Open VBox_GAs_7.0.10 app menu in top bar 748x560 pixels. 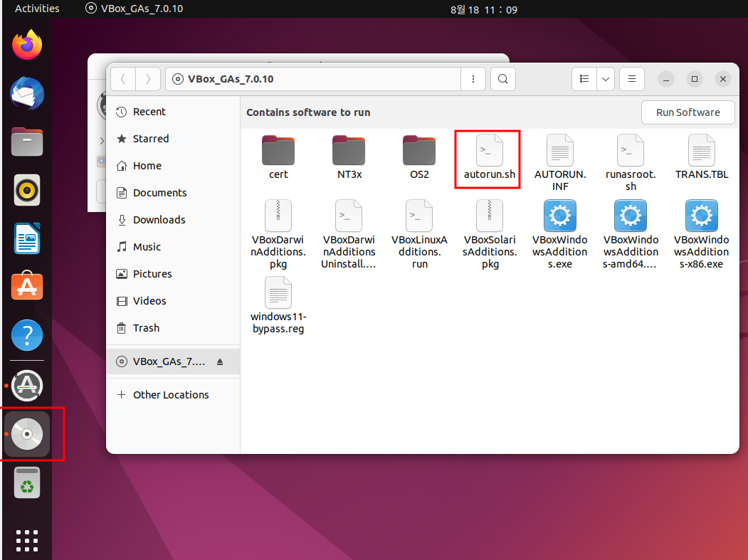pyautogui.click(x=134, y=9)
